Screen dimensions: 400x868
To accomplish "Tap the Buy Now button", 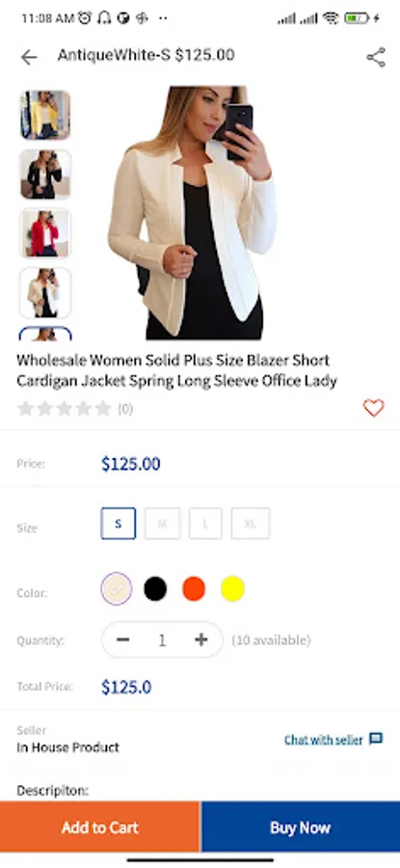I will [301, 827].
